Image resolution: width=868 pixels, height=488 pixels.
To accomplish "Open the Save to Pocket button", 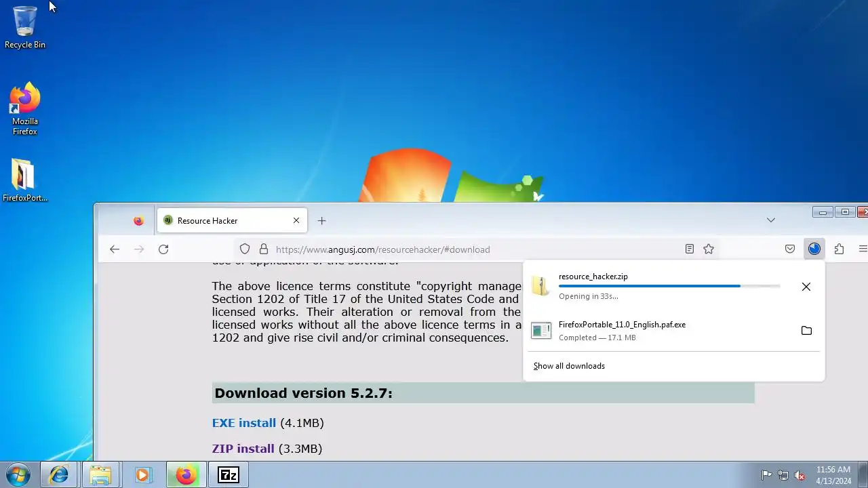I will click(790, 249).
